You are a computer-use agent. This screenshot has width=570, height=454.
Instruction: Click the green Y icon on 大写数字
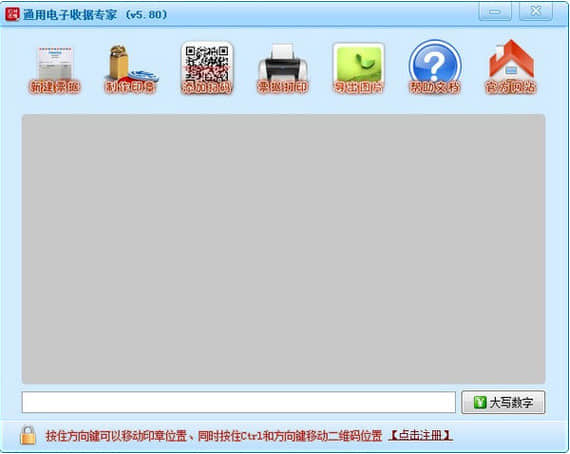[x=479, y=402]
